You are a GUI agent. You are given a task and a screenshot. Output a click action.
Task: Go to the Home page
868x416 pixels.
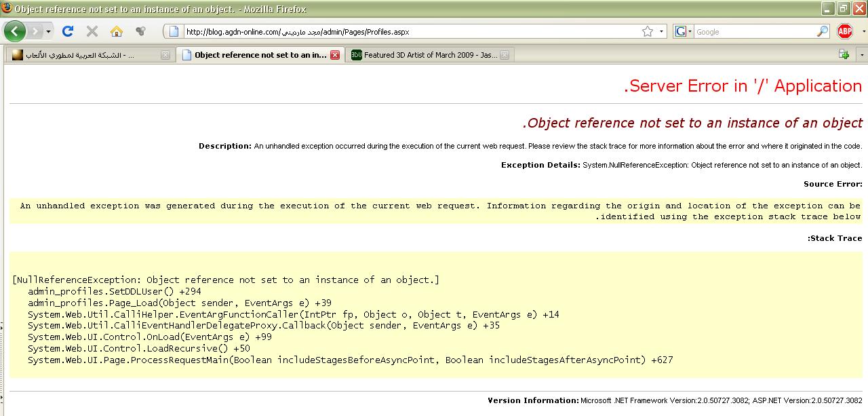click(x=117, y=31)
